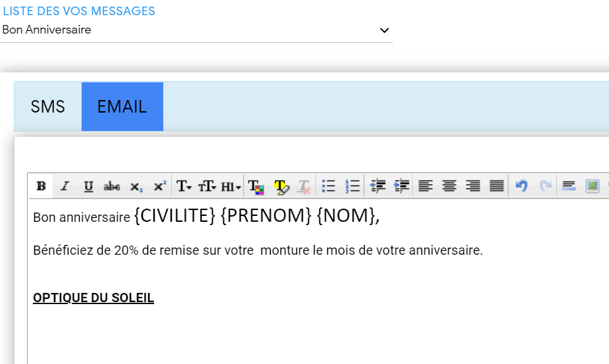Toggle bold formatting in the editor toolbar
Viewport: 609px width, 364px height.
(x=41, y=186)
